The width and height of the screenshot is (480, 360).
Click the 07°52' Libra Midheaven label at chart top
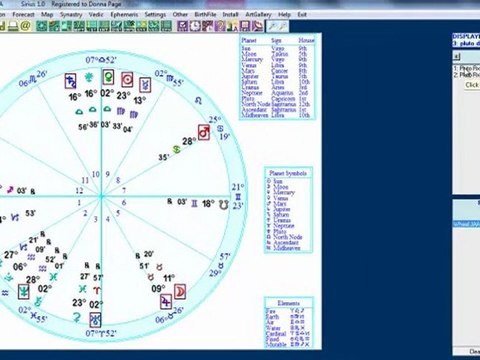pyautogui.click(x=101, y=60)
